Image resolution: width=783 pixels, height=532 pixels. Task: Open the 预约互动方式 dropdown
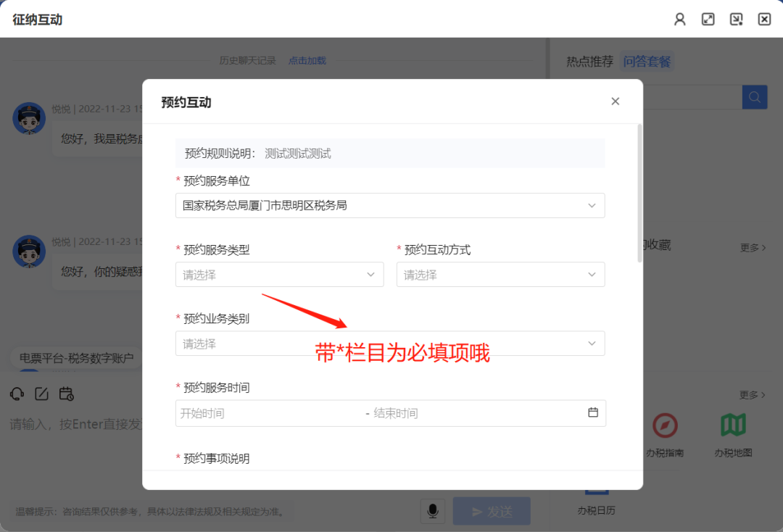coord(500,275)
